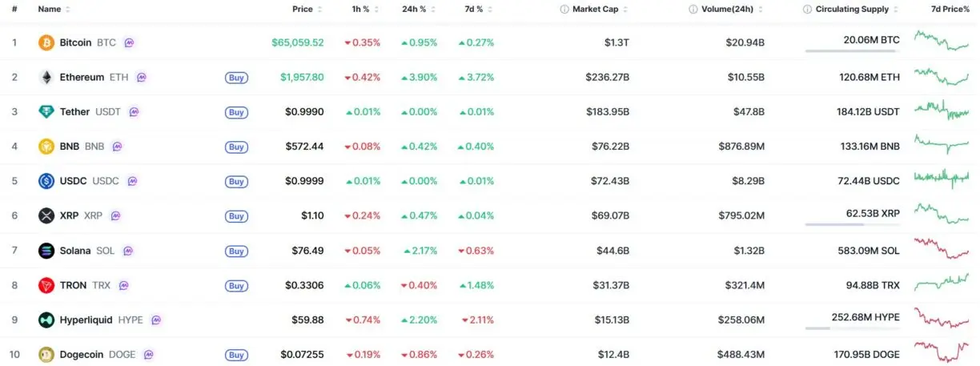The image size is (980, 366).
Task: Click the Circulating Supply info icon
Action: (x=807, y=10)
